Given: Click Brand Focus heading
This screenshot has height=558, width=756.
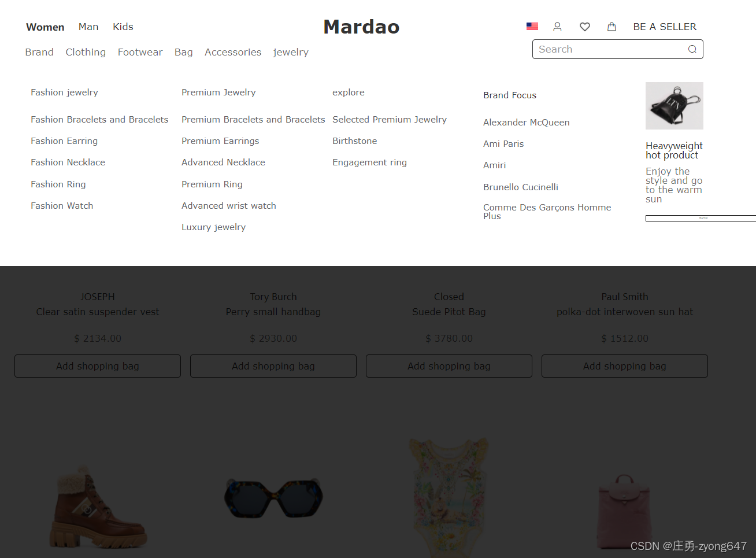Looking at the screenshot, I should [x=510, y=95].
